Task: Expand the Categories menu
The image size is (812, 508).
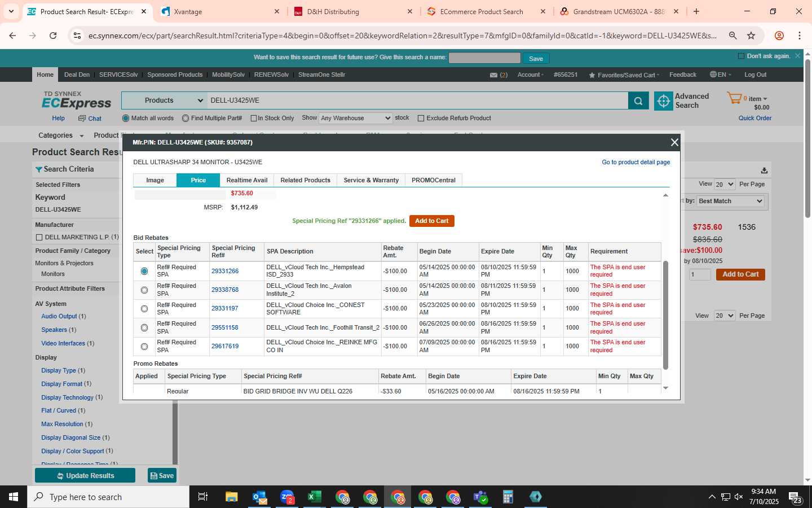Action: point(61,135)
